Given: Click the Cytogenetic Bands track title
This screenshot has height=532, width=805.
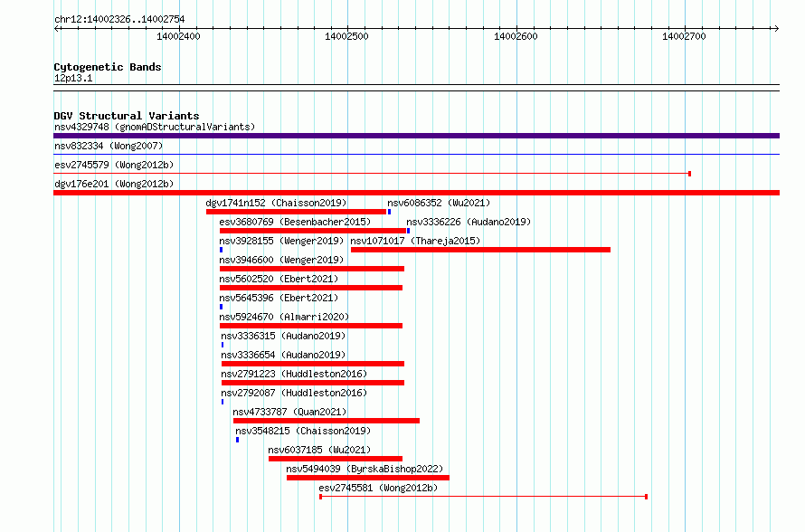Looking at the screenshot, I should point(108,67).
